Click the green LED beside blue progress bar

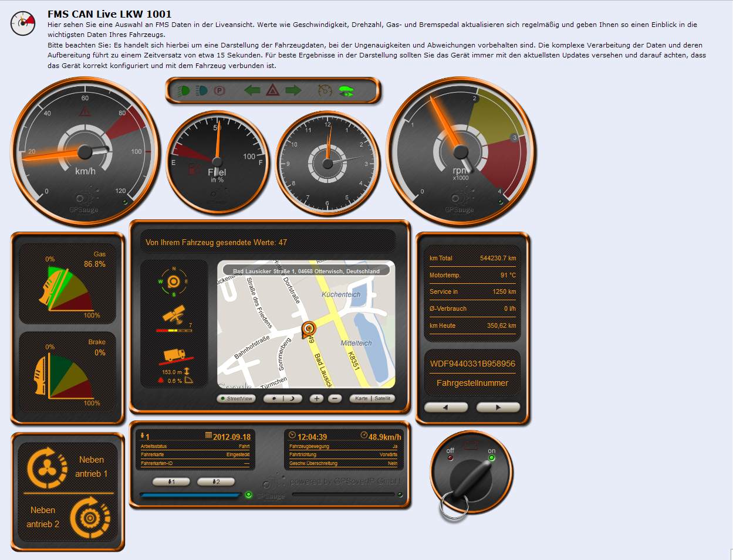pyautogui.click(x=248, y=495)
